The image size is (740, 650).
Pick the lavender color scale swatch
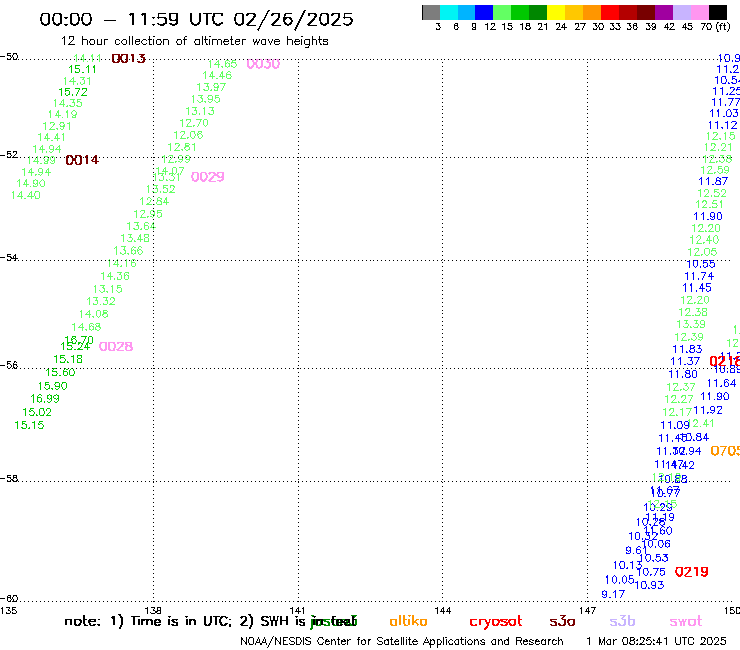point(681,12)
